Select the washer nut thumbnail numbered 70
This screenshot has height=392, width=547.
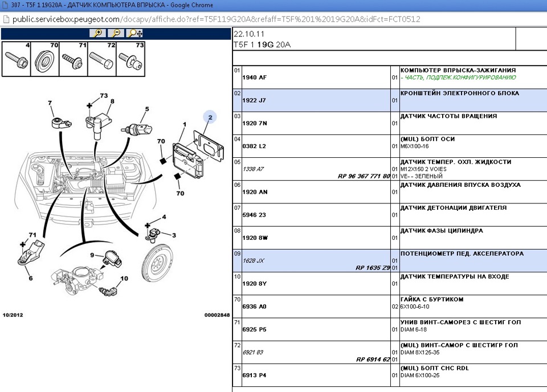click(x=45, y=59)
